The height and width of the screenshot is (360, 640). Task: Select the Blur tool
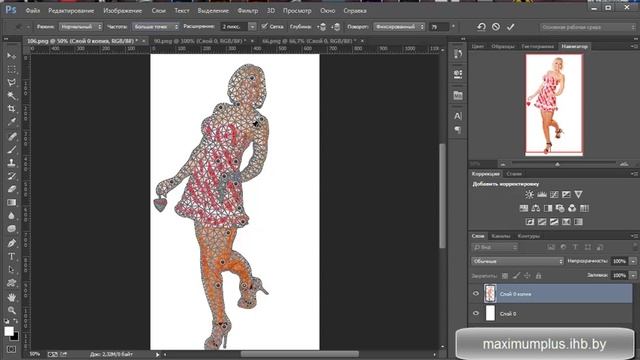11,216
